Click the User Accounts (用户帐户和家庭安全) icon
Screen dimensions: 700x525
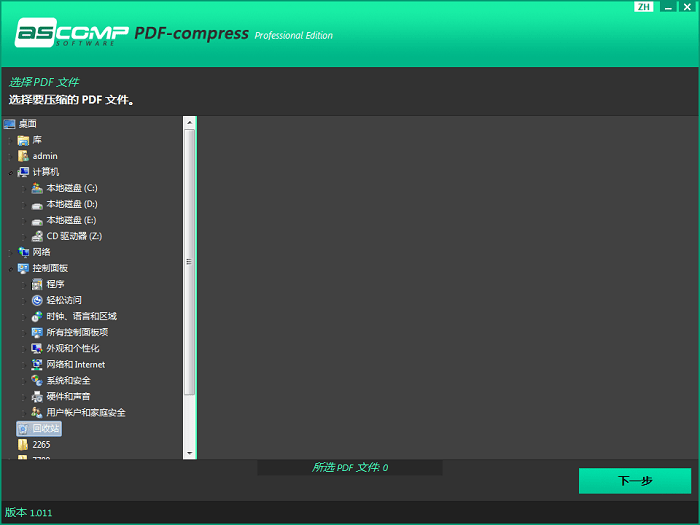37,413
